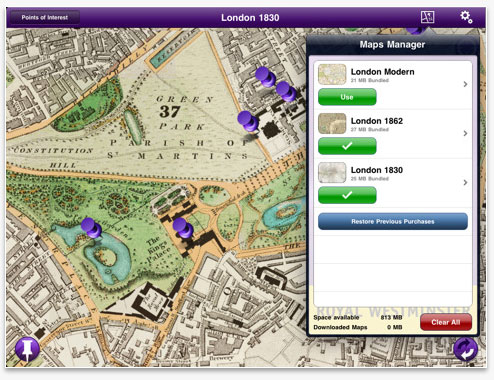Activate London Modern with Use button
The width and height of the screenshot is (494, 380).
tap(347, 97)
